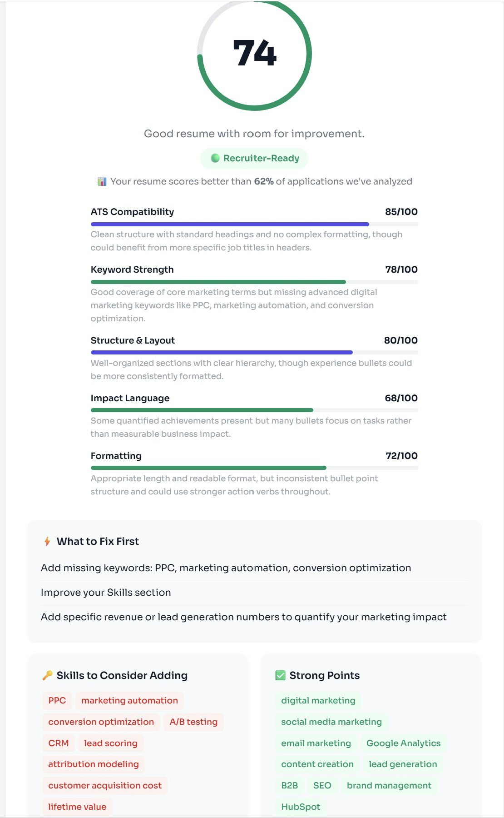Click the lightning bolt icon beside What to Fix First
The height and width of the screenshot is (818, 504).
46,541
